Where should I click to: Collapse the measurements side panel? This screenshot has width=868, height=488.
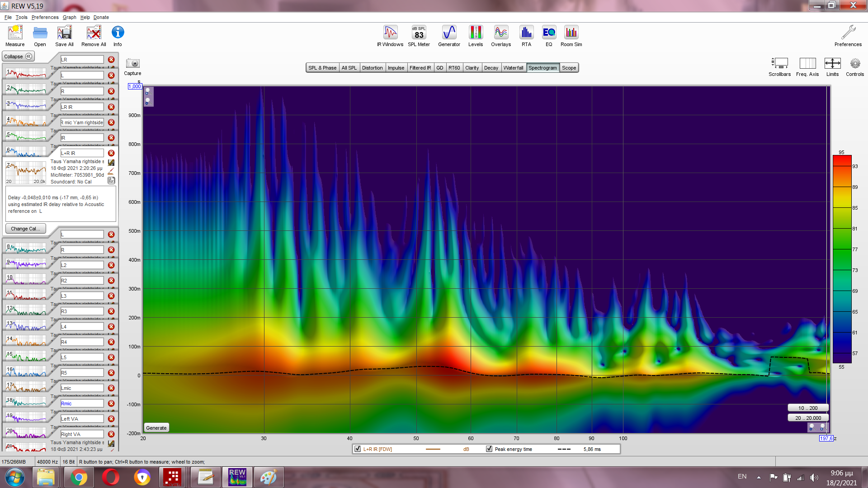(18, 56)
